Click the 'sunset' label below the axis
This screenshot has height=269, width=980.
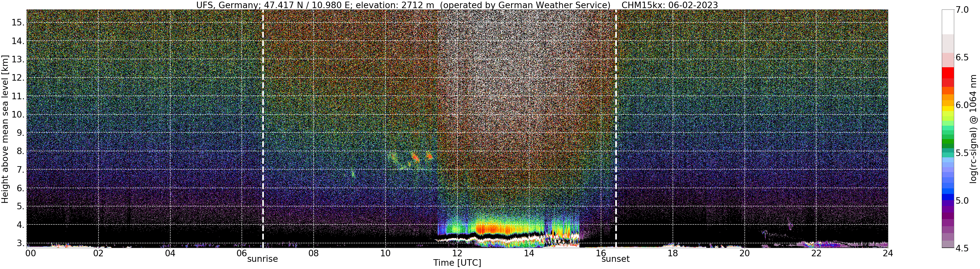click(616, 259)
